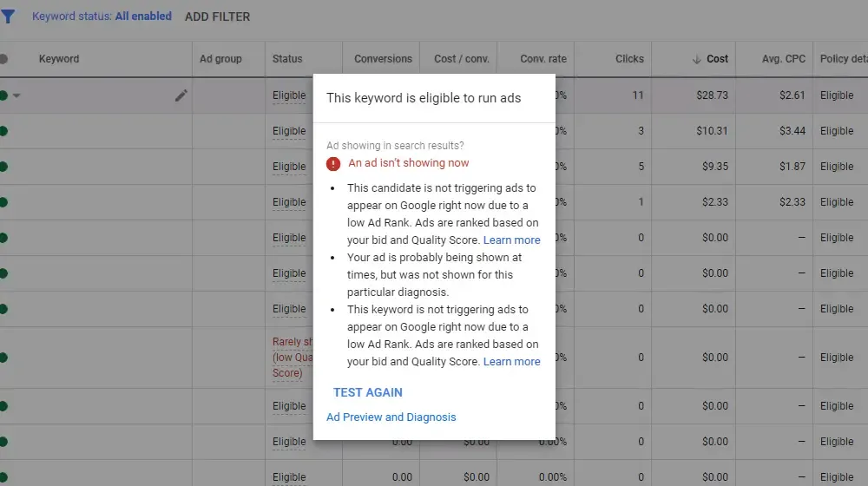This screenshot has height=486, width=868.
Task: Click the sort arrow beside Cost
Action: pyautogui.click(x=696, y=59)
